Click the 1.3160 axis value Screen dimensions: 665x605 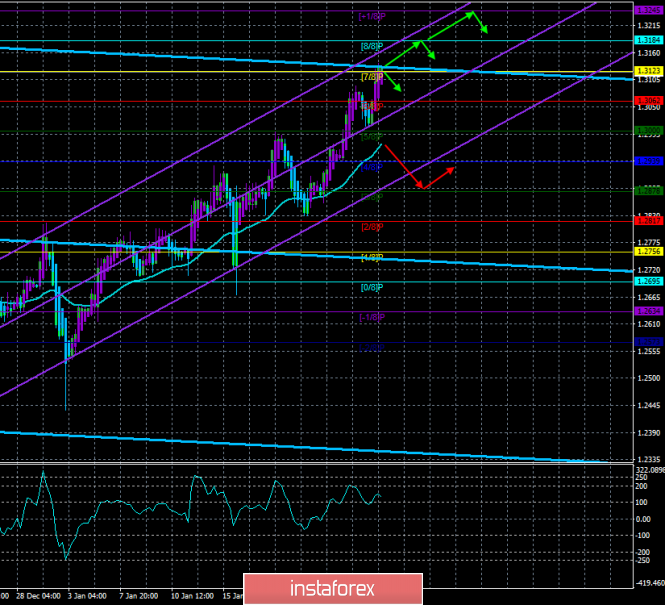point(649,53)
